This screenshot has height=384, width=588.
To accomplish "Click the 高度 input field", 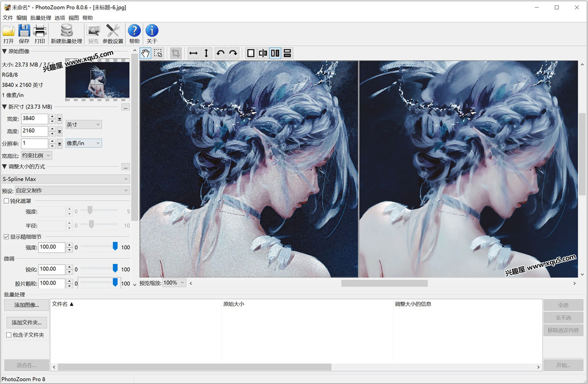I will coord(35,131).
